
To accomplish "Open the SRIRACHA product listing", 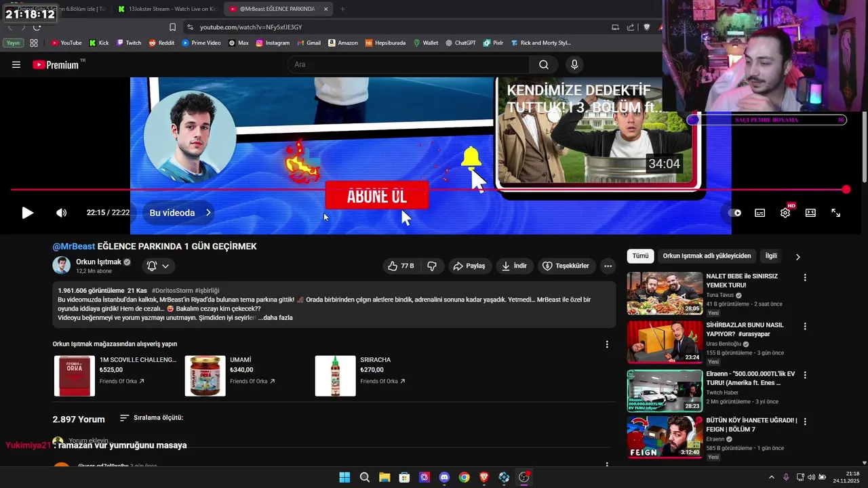I will (x=361, y=375).
